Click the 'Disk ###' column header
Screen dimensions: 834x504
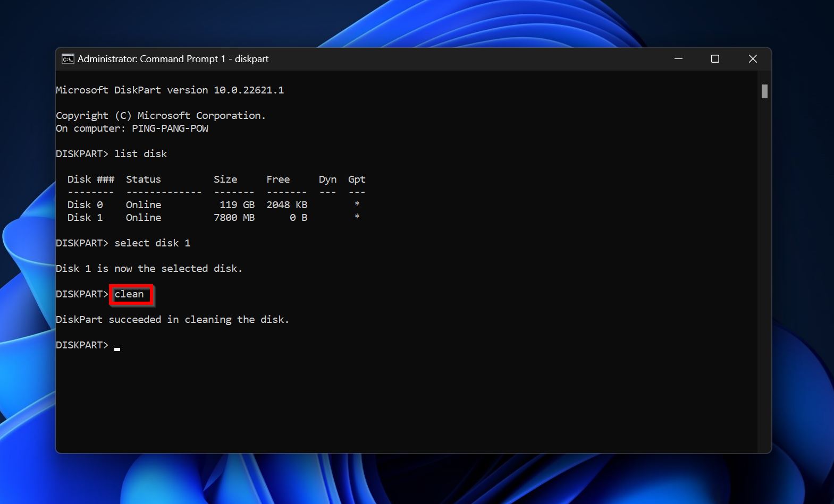click(91, 180)
